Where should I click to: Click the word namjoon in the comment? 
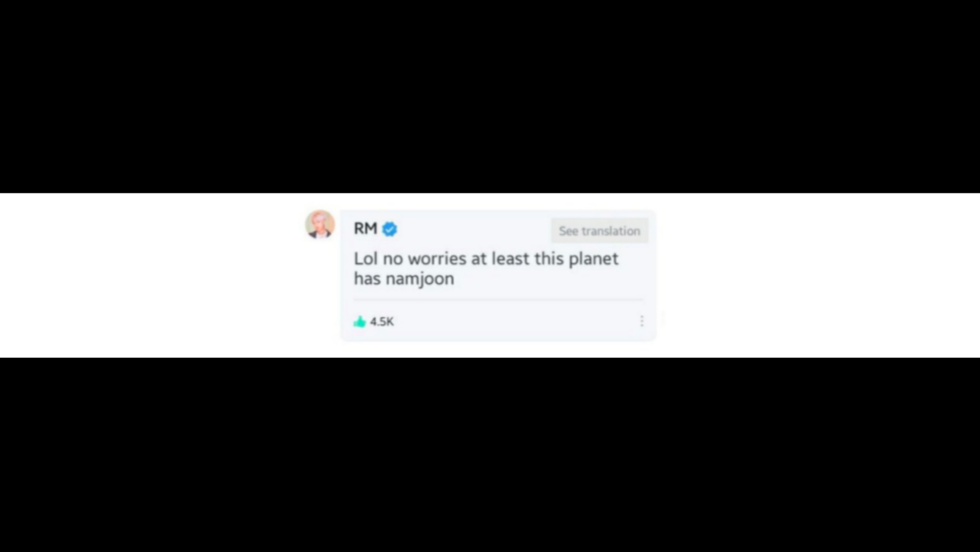[420, 279]
